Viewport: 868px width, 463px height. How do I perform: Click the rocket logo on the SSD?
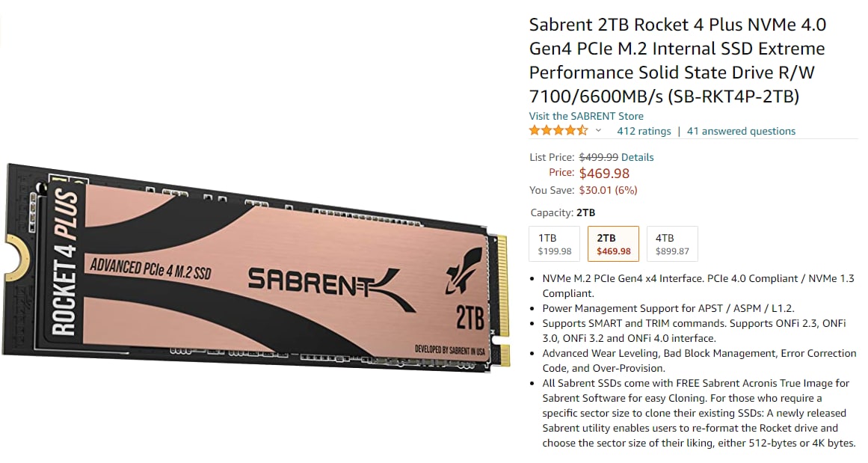pos(464,270)
